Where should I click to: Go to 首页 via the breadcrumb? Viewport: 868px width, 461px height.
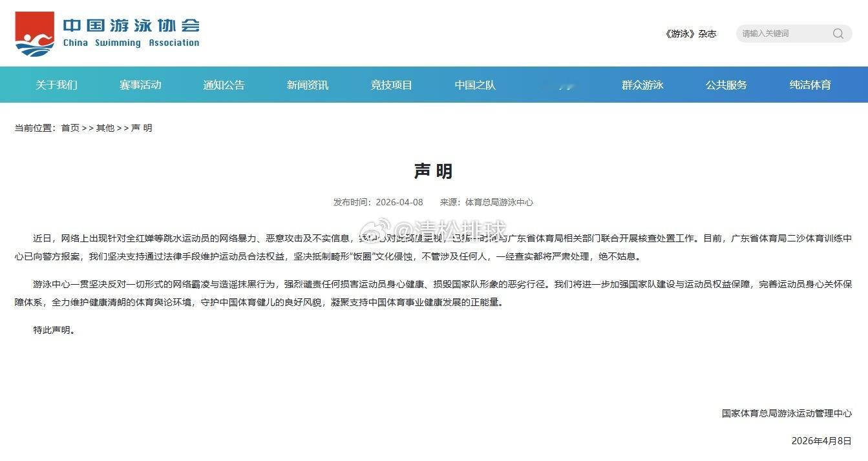pyautogui.click(x=69, y=128)
